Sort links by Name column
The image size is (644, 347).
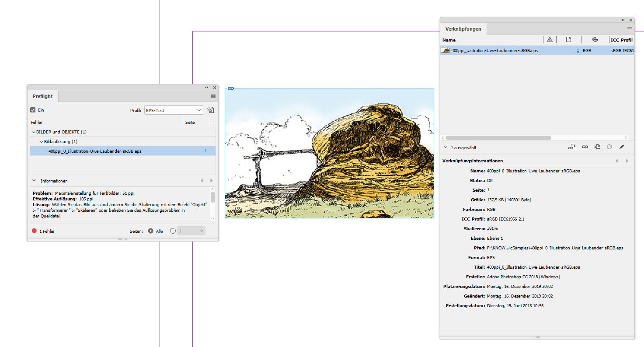pos(449,40)
